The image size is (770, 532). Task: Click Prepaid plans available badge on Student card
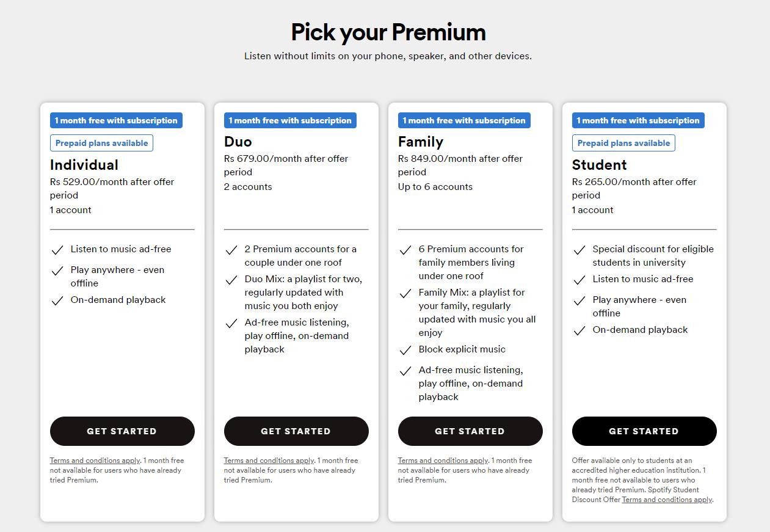(x=623, y=143)
